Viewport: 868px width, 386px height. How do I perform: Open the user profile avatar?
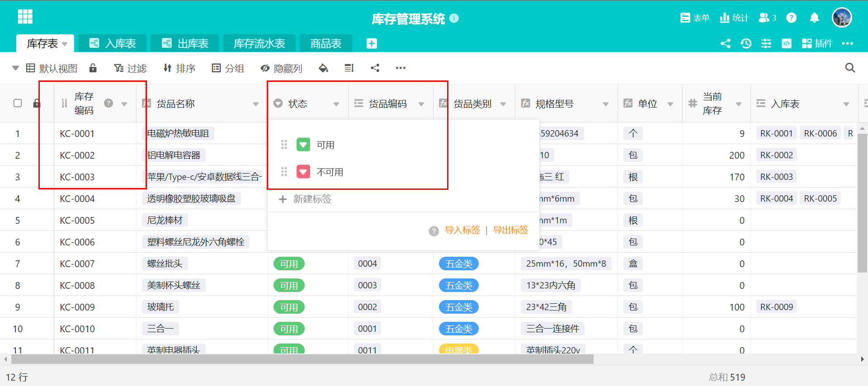coord(842,18)
